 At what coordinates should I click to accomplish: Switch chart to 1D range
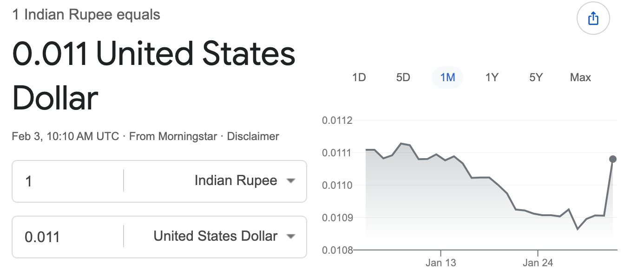tap(359, 77)
